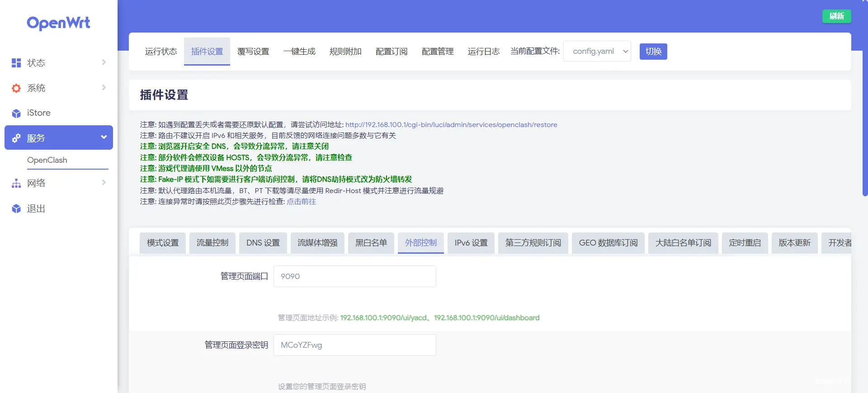Collapse the 服务 menu chevron
The image size is (868, 393).
[104, 137]
